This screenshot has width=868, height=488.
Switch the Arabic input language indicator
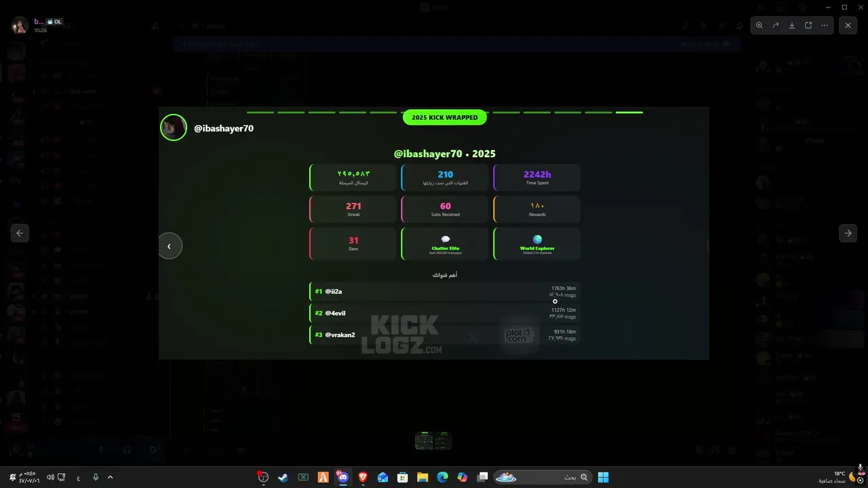tap(78, 478)
